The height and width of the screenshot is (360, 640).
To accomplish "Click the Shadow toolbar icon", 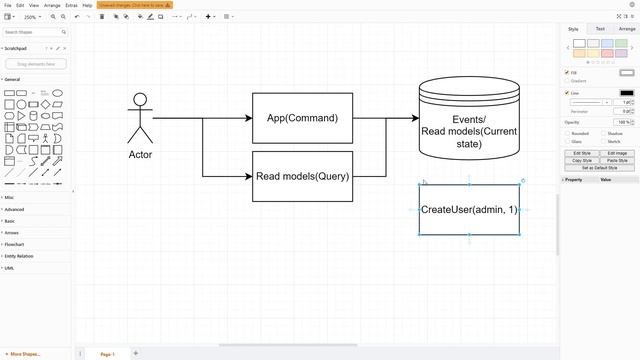I will (x=161, y=17).
